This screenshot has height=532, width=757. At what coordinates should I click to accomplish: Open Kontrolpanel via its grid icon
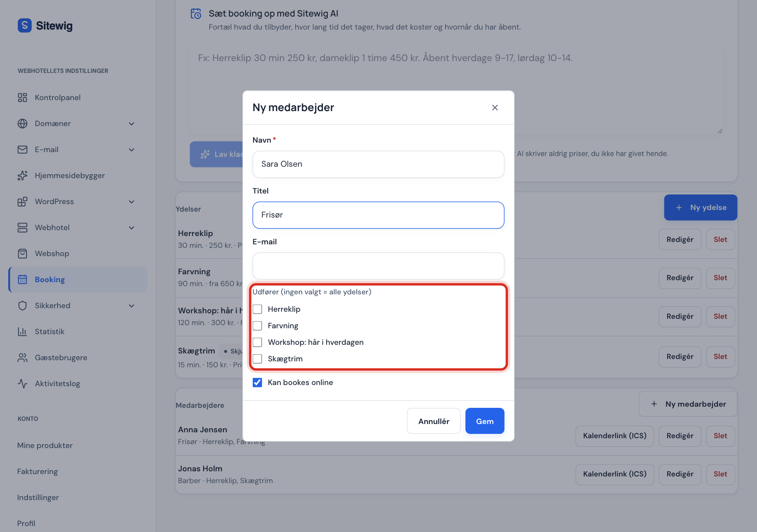22,97
